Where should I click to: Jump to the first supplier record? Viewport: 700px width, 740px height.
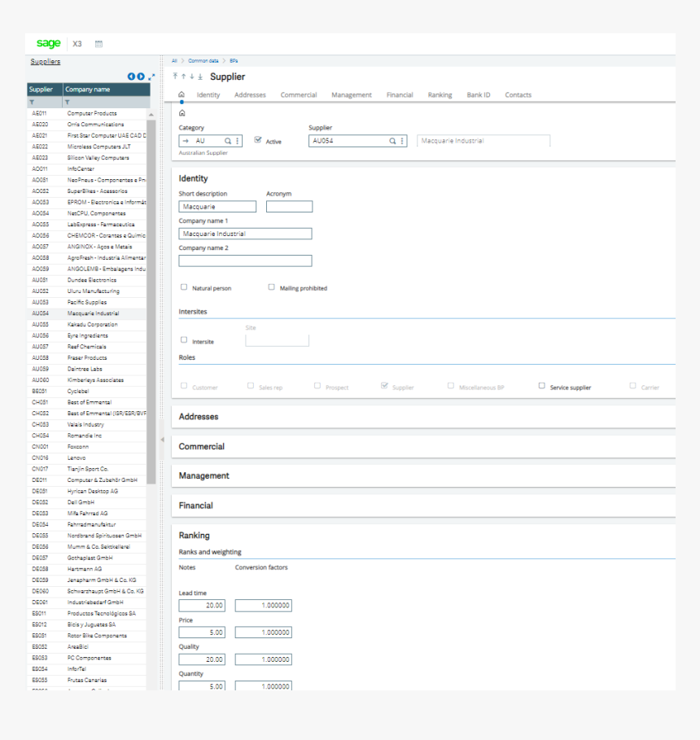click(x=175, y=77)
